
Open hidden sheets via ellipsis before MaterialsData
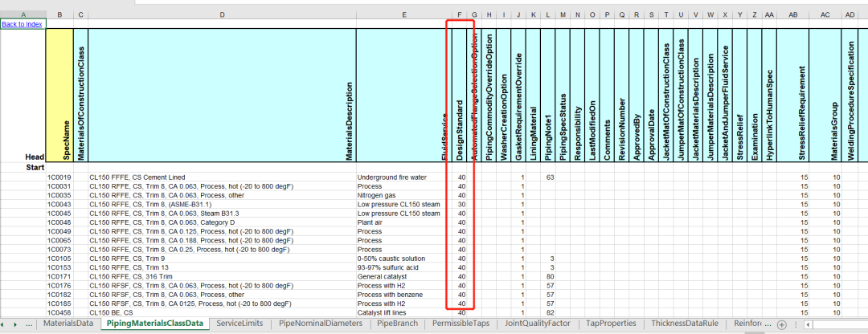(x=29, y=324)
